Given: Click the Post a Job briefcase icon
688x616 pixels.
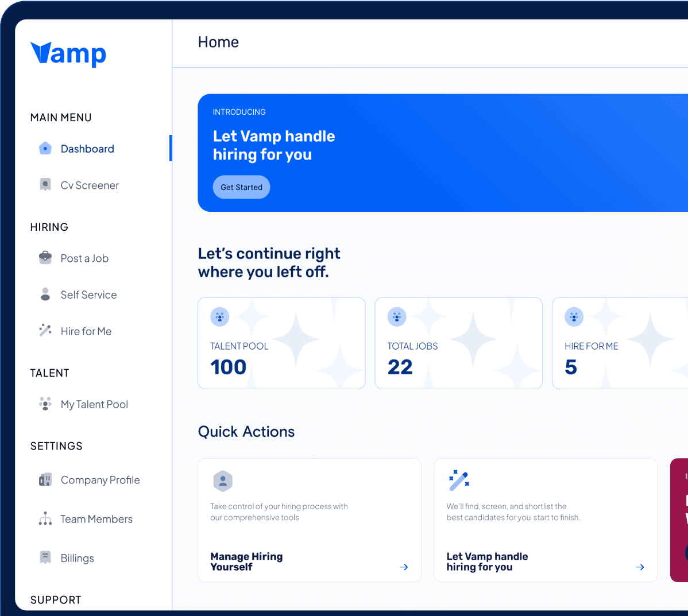Looking at the screenshot, I should point(45,258).
